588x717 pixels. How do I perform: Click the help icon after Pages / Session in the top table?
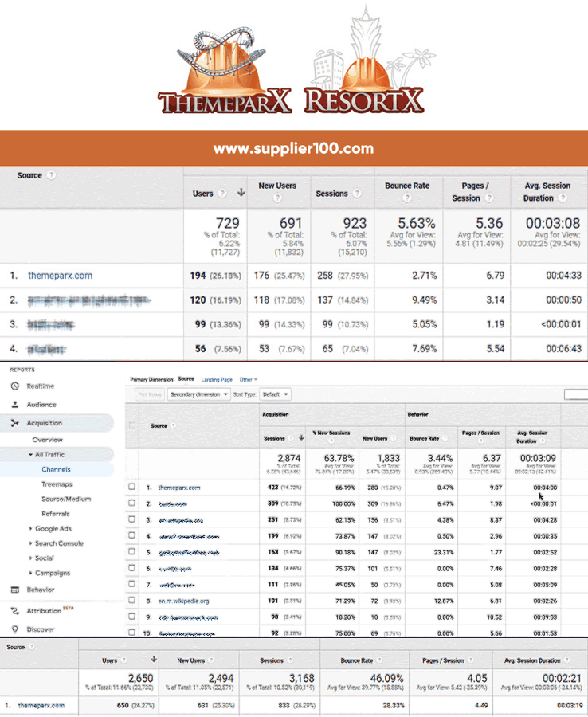coord(489,198)
